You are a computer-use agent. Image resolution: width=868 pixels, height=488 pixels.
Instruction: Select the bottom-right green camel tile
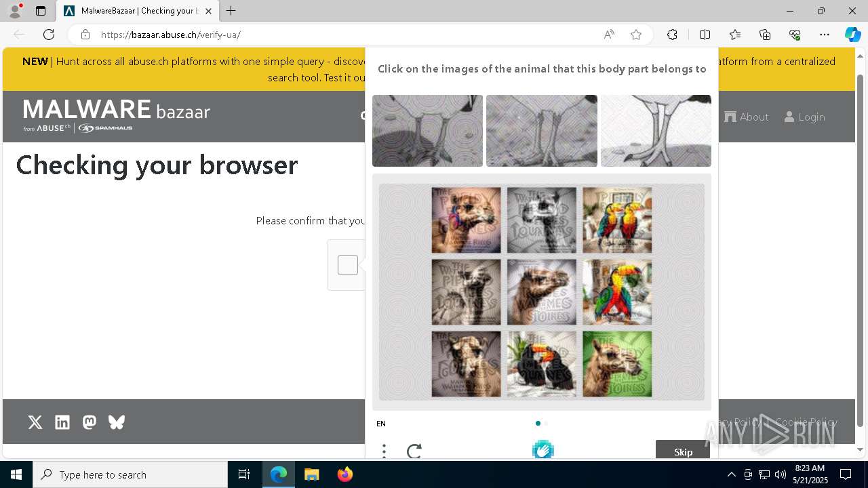(x=617, y=364)
